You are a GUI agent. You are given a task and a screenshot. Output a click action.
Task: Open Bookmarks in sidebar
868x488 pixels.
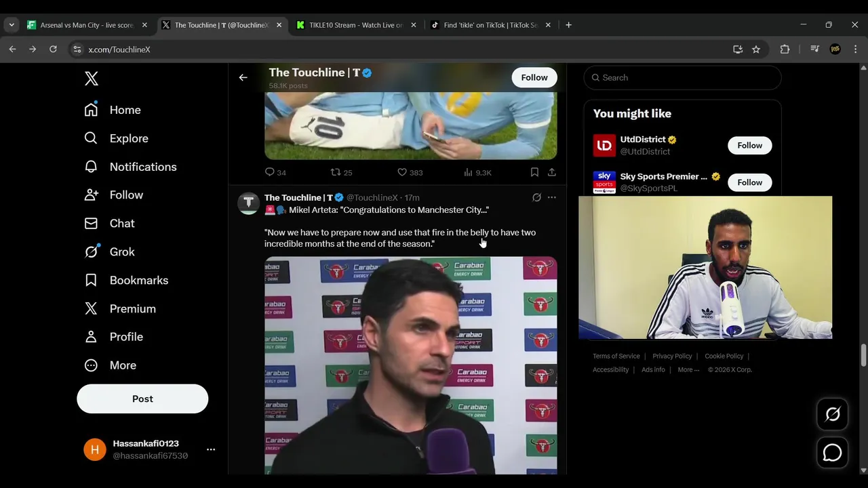[x=126, y=281]
